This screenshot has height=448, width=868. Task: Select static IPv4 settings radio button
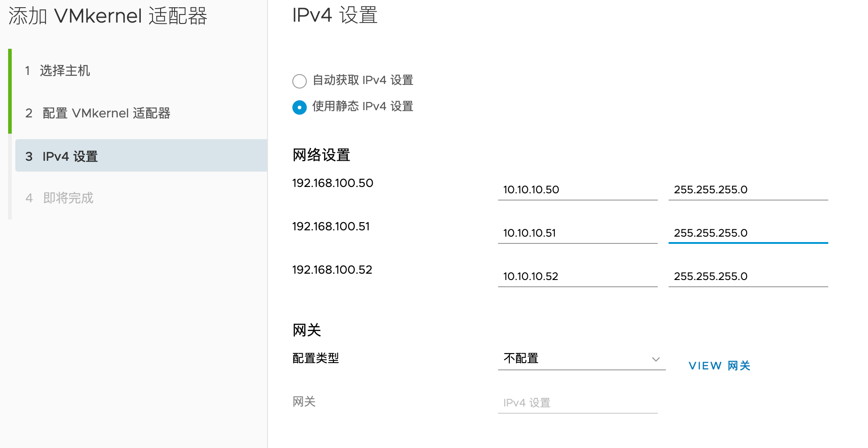300,107
